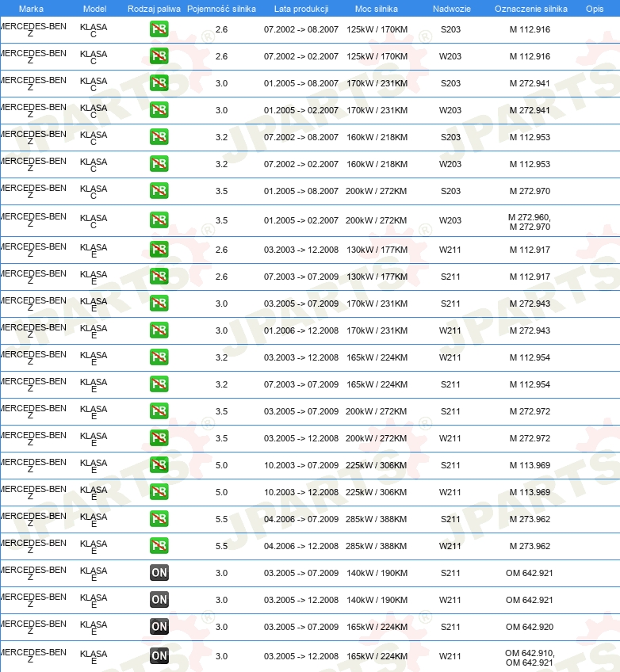Click the Opis column header
Screen dimensions: 620x672
tap(595, 9)
